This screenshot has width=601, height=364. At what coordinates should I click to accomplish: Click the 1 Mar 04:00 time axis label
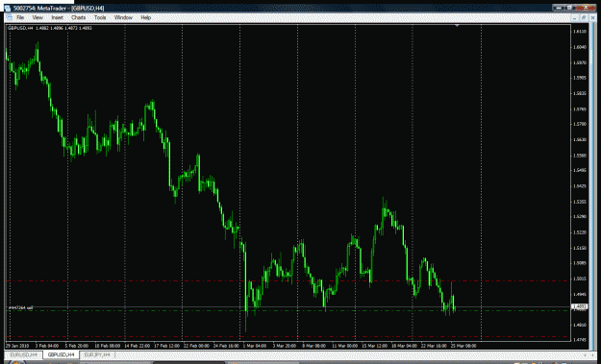(x=255, y=346)
